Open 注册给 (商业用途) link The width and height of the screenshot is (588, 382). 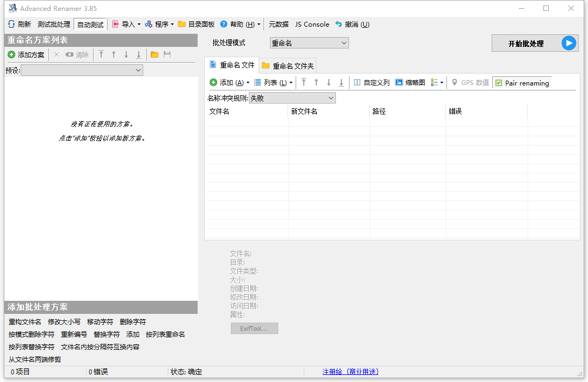(351, 372)
